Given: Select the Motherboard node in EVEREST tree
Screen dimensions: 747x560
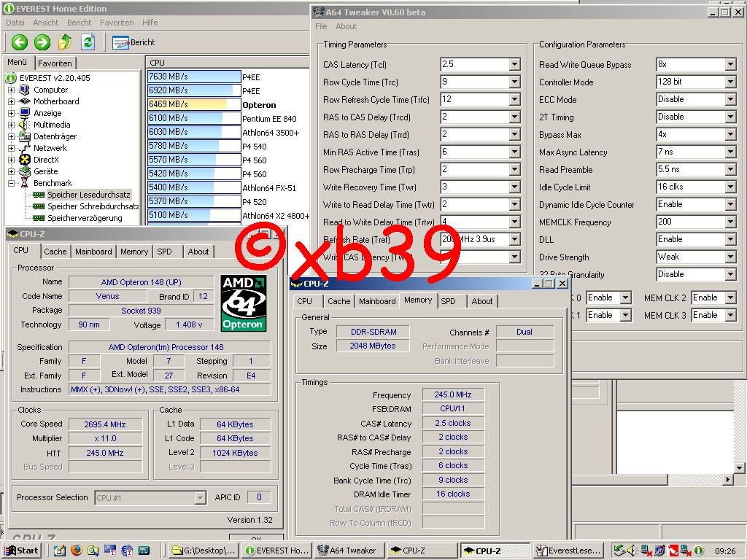Looking at the screenshot, I should point(56,101).
